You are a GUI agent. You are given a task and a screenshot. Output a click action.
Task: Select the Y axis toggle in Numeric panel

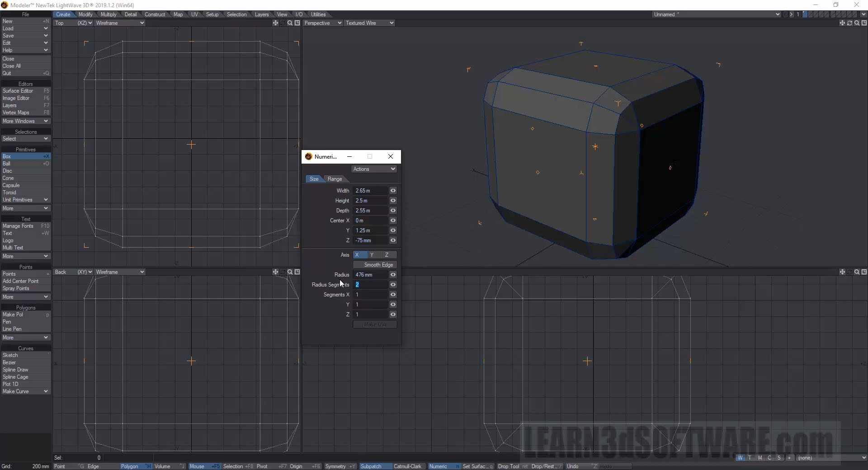pyautogui.click(x=372, y=255)
